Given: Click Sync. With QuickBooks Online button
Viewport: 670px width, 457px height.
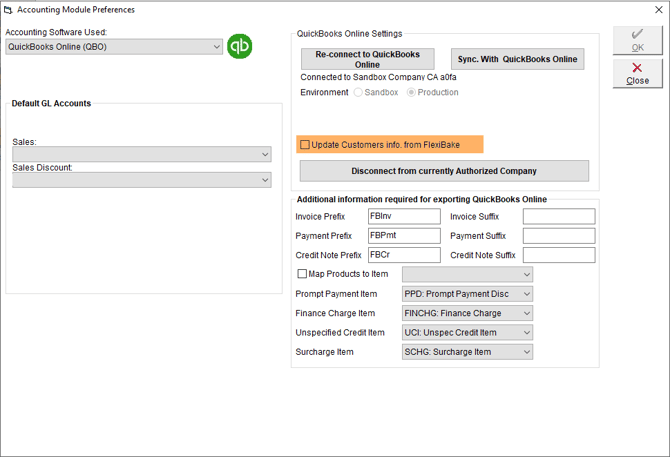Looking at the screenshot, I should click(x=517, y=59).
